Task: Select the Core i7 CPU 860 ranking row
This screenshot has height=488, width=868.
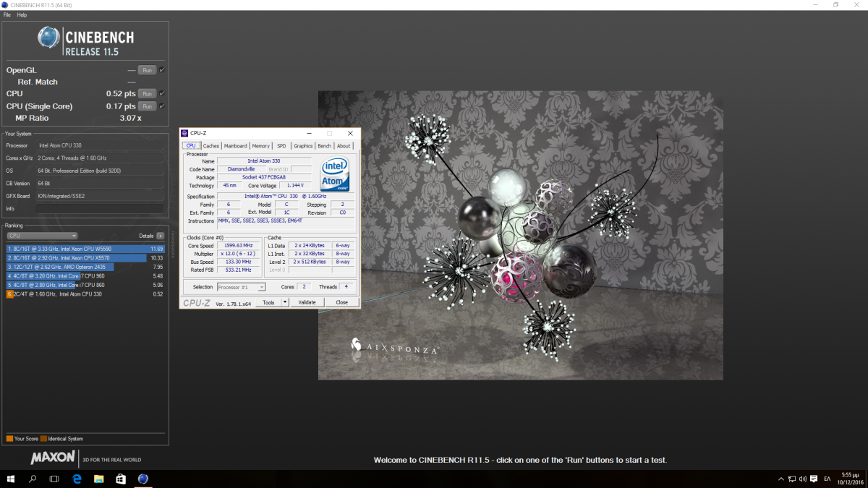Action: 85,285
